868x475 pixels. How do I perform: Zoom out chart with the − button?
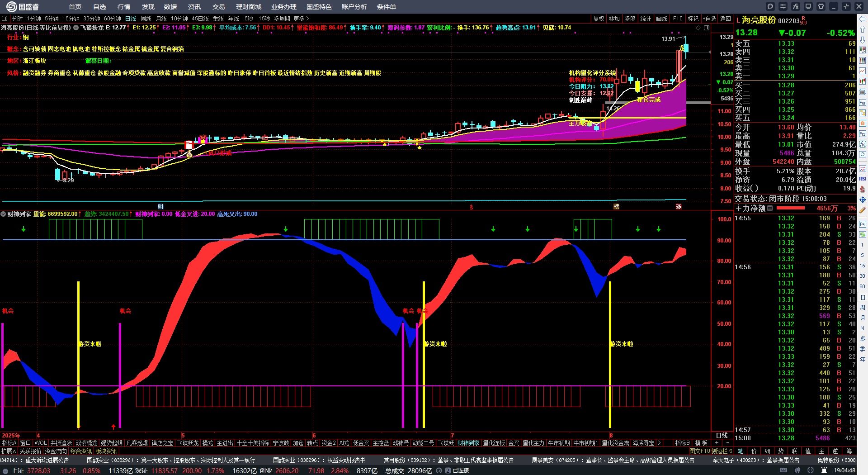(727, 443)
